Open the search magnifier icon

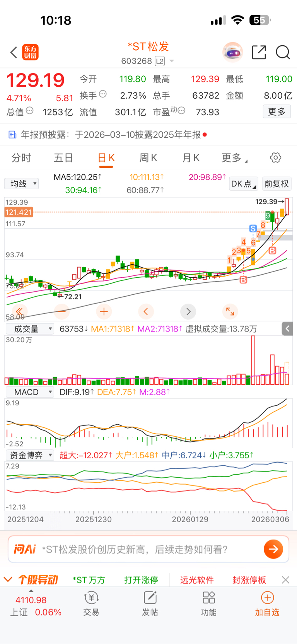coord(283,52)
